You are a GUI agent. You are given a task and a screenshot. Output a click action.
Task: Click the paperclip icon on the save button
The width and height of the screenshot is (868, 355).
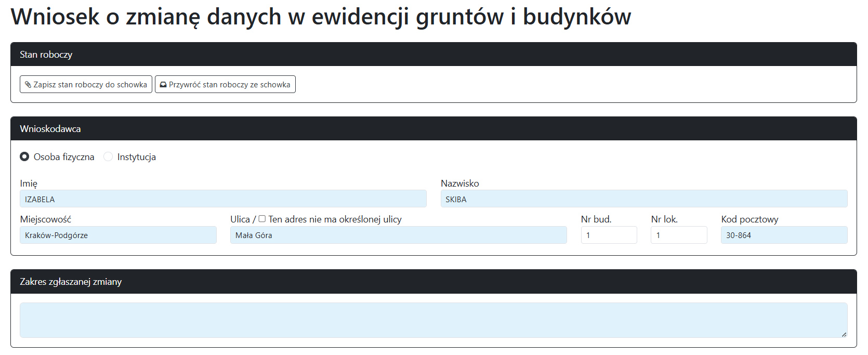tap(28, 85)
